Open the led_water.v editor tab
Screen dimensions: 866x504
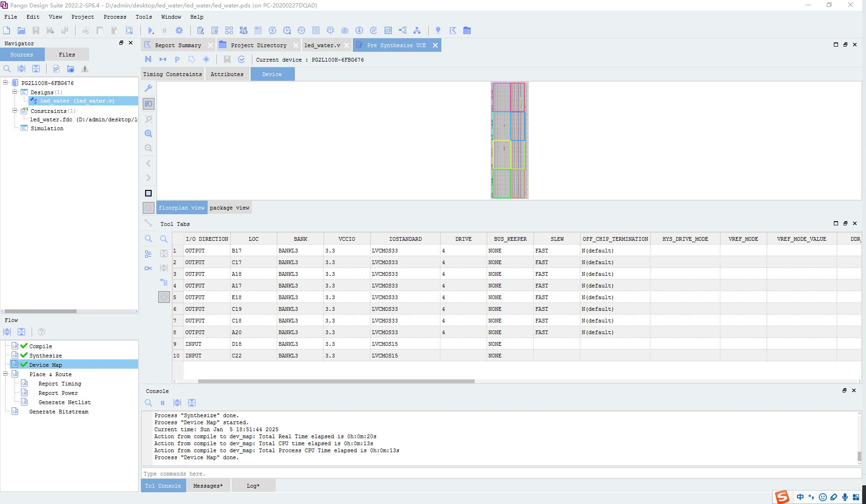tap(322, 45)
